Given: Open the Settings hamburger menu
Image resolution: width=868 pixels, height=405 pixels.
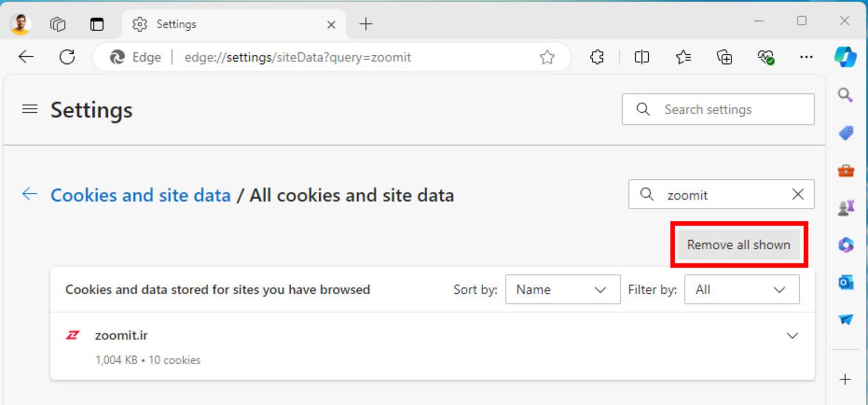Looking at the screenshot, I should tap(30, 109).
